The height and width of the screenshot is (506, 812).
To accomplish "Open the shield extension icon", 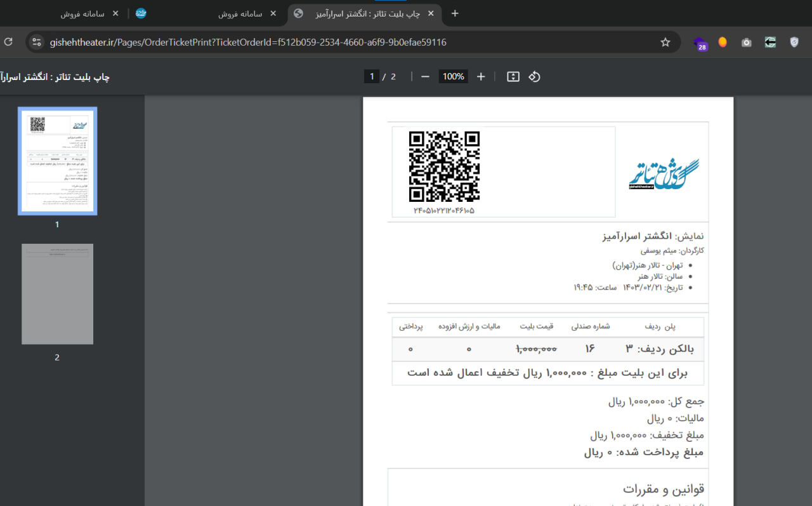I will [794, 42].
